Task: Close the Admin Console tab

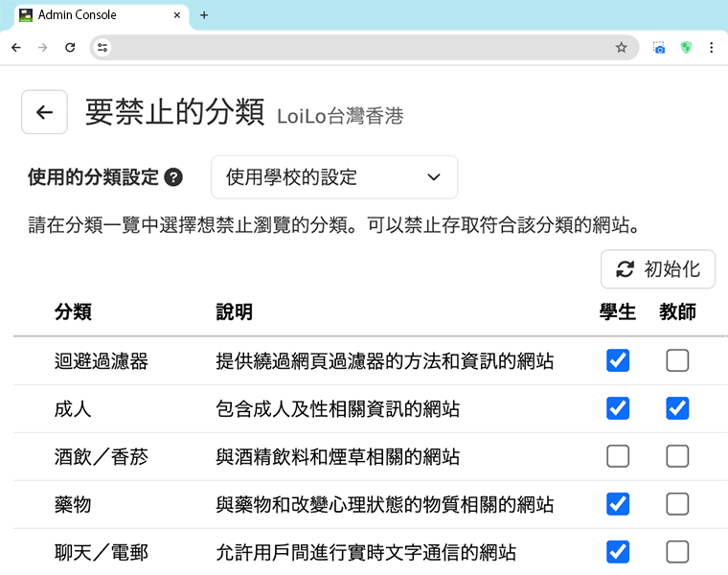Action: pyautogui.click(x=177, y=15)
